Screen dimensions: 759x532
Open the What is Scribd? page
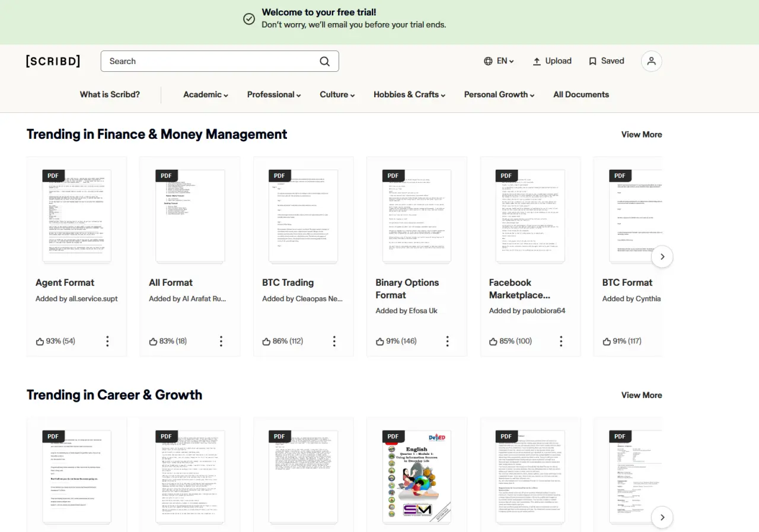click(x=110, y=94)
